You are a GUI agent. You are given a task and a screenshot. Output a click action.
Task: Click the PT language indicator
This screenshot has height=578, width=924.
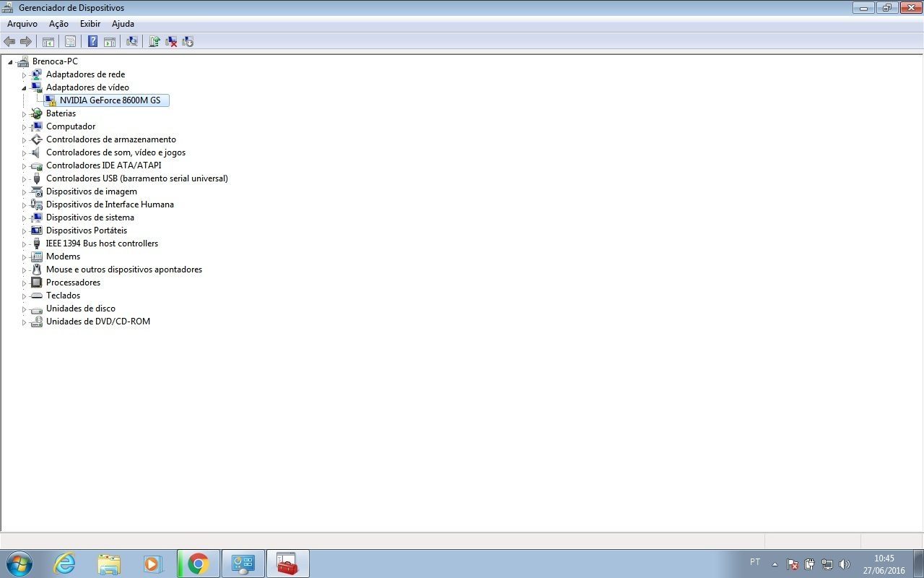pos(755,562)
